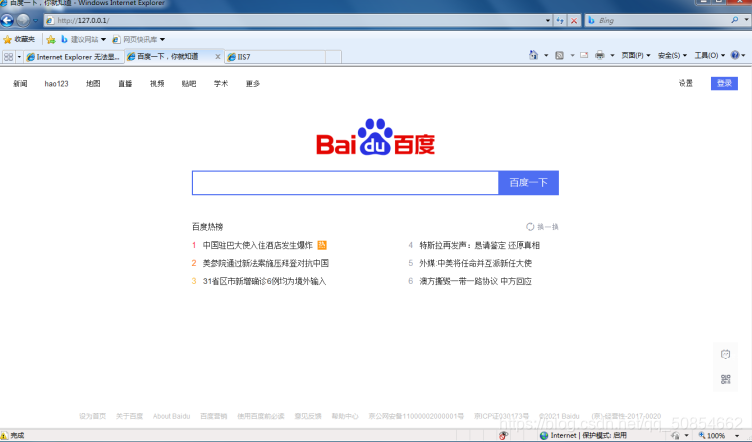Open the recent pages dropdown beside Forward
This screenshot has height=442, width=752.
(x=35, y=21)
